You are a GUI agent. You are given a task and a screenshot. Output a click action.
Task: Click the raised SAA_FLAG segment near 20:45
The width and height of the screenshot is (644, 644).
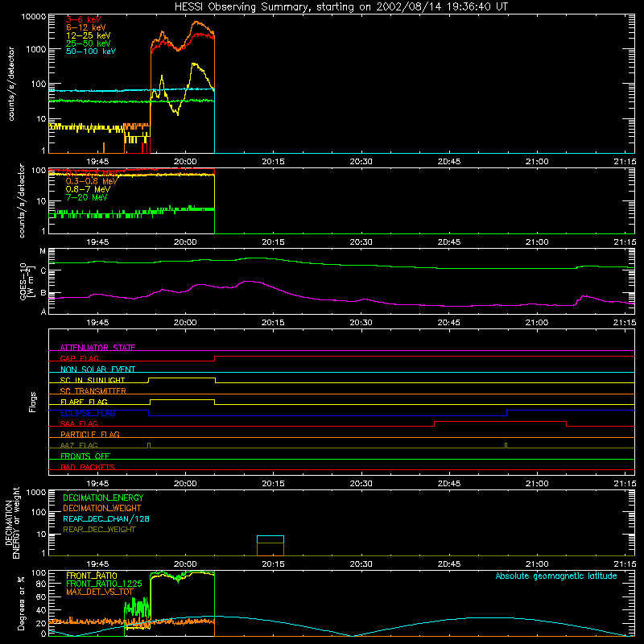(500, 421)
